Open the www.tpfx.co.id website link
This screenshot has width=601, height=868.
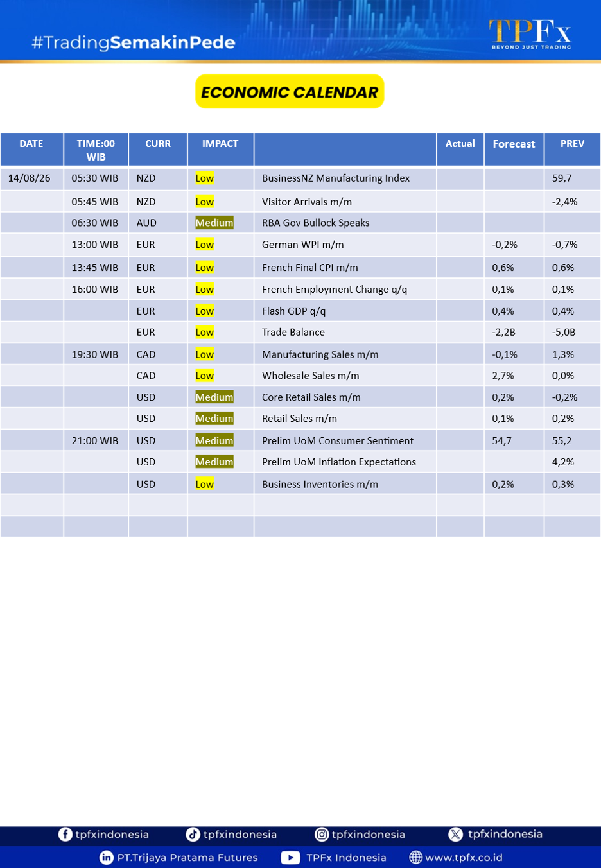(464, 857)
